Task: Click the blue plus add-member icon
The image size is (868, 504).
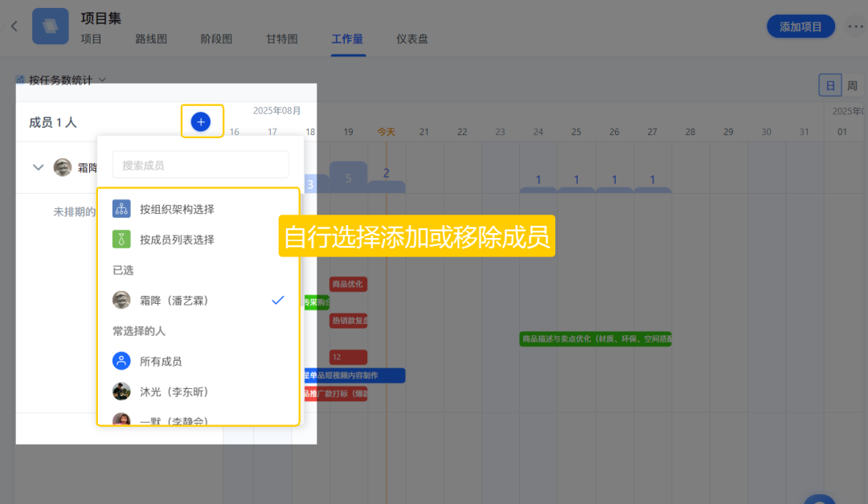Action: (x=201, y=122)
